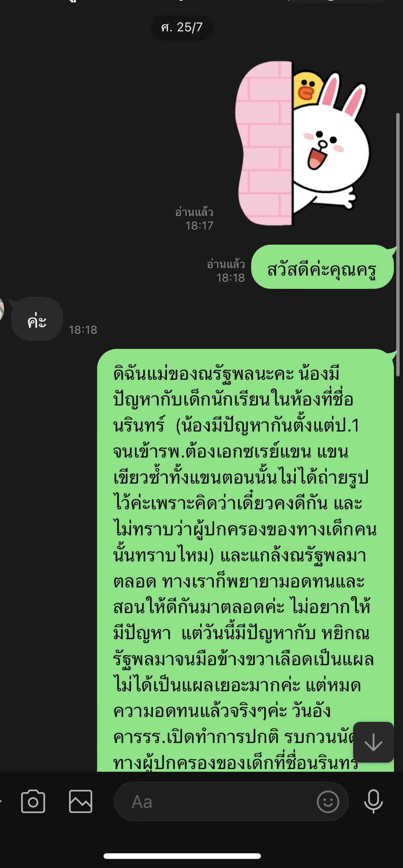This screenshot has width=403, height=868.
Task: Tap the 18:18 timestamp beside "ค่ะ"
Action: click(x=83, y=330)
